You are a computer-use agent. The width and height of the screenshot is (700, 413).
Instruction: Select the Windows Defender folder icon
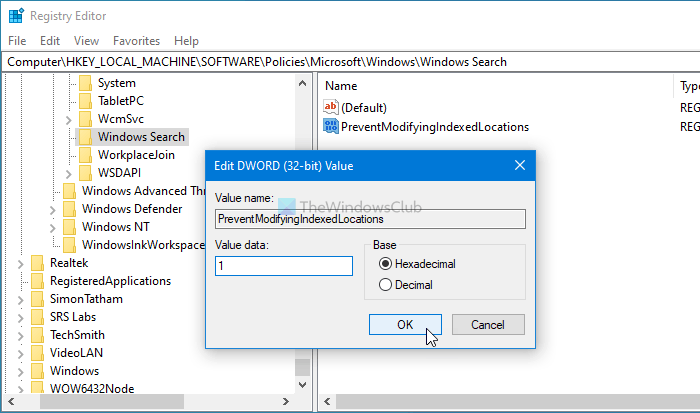pyautogui.click(x=69, y=209)
